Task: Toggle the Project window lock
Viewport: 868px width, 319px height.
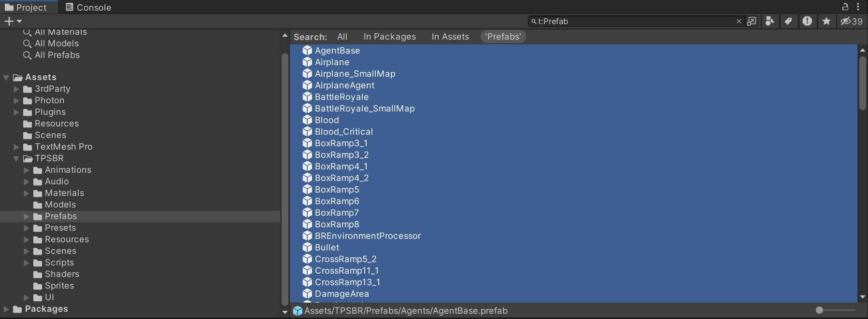Action: (x=845, y=7)
